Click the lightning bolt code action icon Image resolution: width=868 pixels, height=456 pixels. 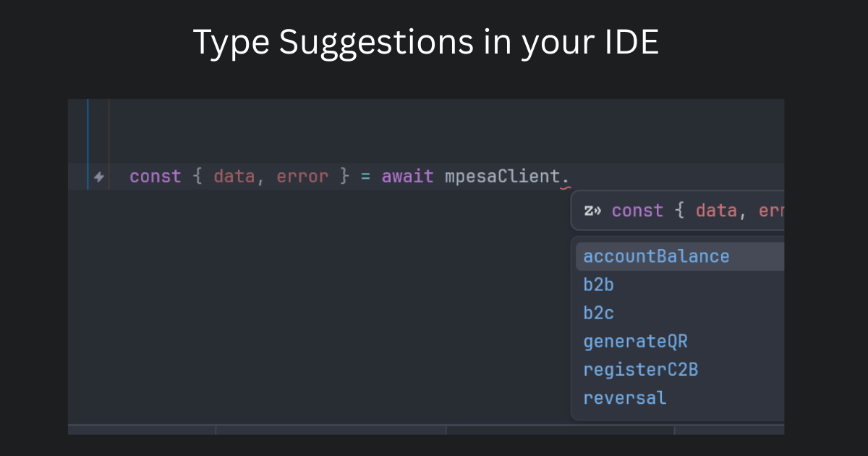click(x=99, y=177)
